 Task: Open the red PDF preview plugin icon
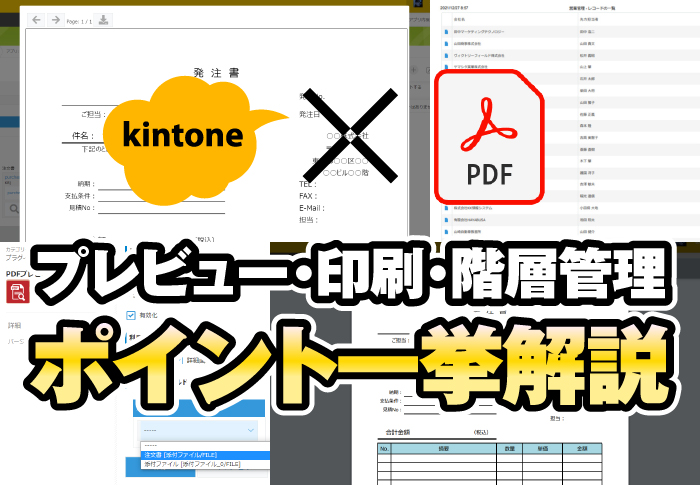pyautogui.click(x=18, y=292)
